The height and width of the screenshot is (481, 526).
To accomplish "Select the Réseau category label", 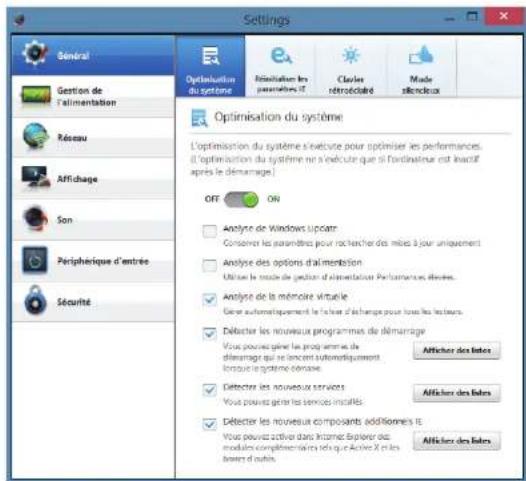I will pyautogui.click(x=72, y=138).
